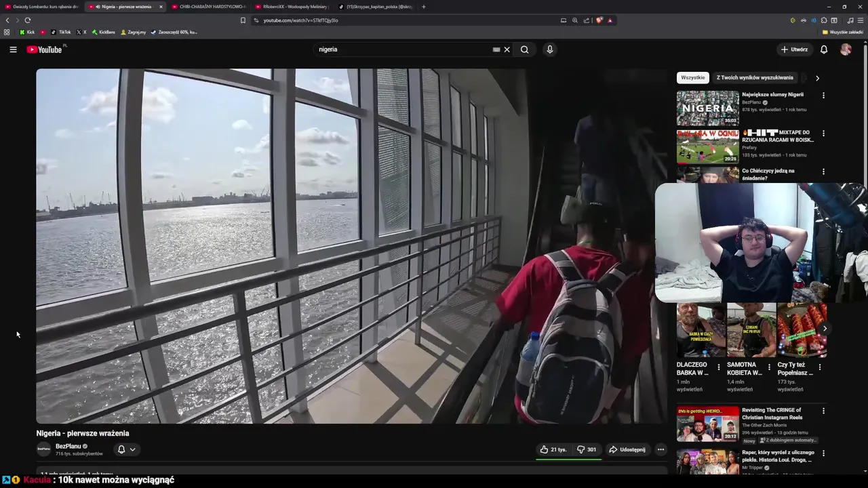868x488 pixels.
Task: Open Zagraj.my bookmark
Action: [x=133, y=32]
